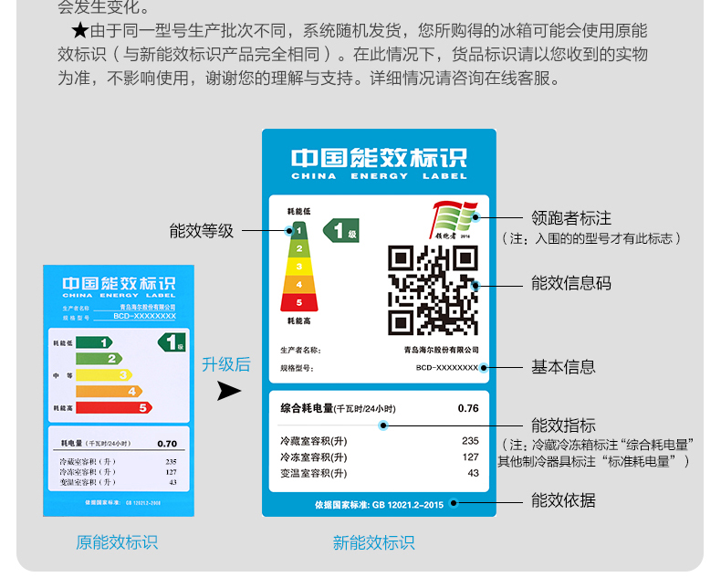The height and width of the screenshot is (588, 721).
Task: Click dark green arrow 1 on old label
Action: [94, 342]
